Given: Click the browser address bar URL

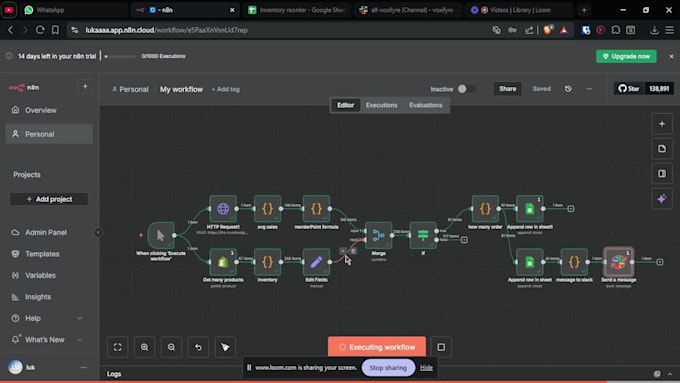Looking at the screenshot, I should point(167,30).
